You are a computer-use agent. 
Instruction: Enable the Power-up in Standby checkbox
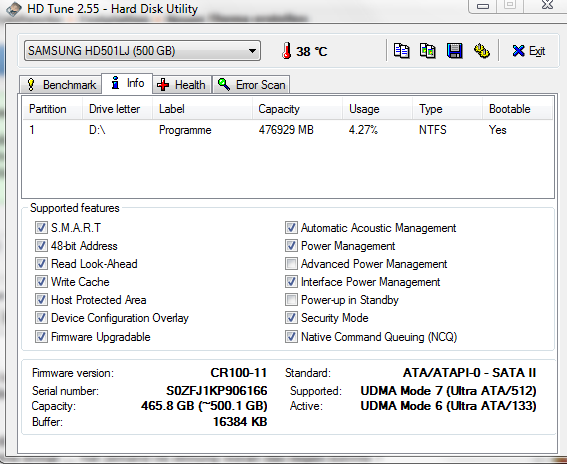point(291,299)
